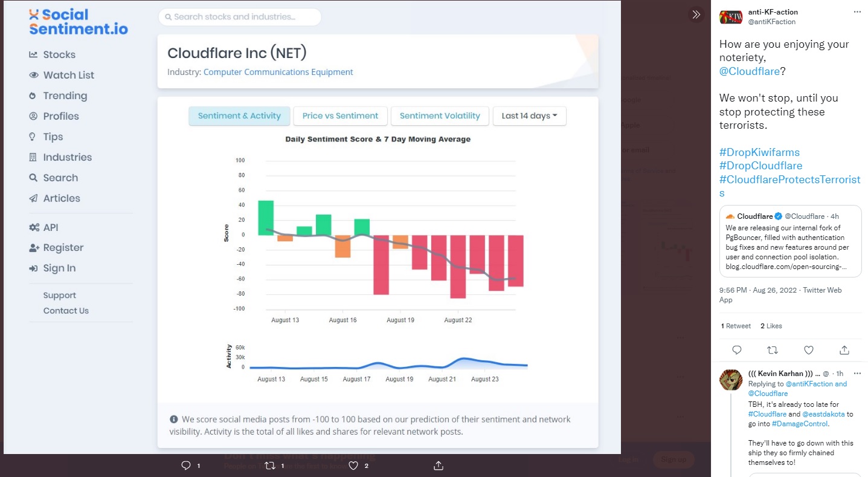Expand the Last 14 days dropdown
The width and height of the screenshot is (868, 477).
[x=529, y=116]
